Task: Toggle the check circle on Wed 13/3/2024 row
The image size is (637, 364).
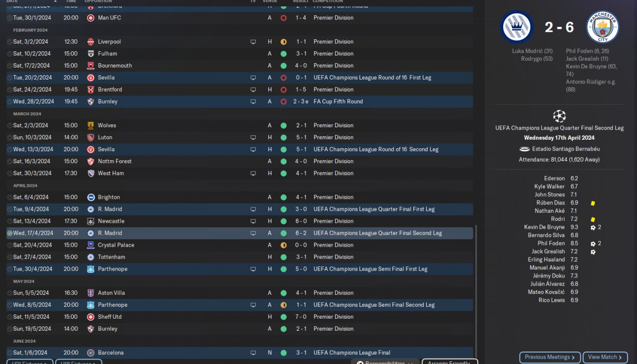Action: click(10, 149)
